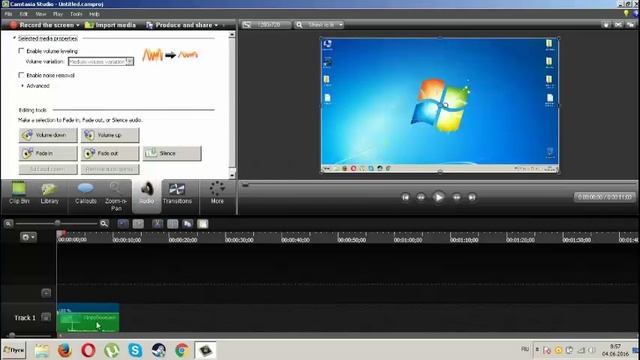The image size is (640, 360).
Task: Open the Clip Bin panel
Action: coord(19,193)
